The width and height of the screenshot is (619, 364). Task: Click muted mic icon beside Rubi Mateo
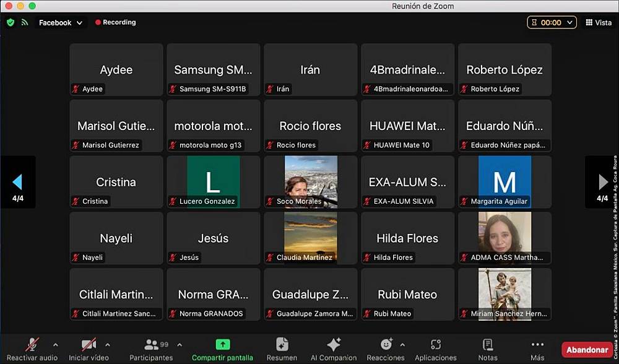tap(367, 314)
